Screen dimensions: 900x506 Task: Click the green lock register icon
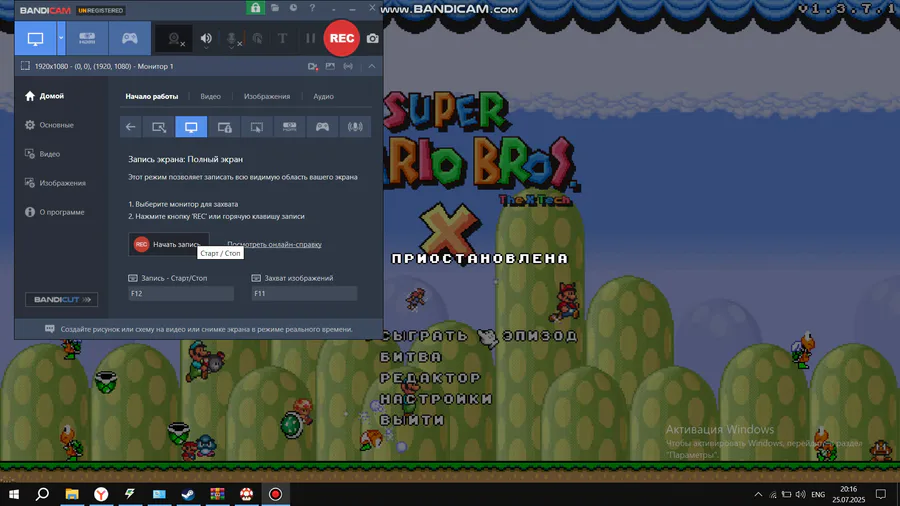pos(255,7)
